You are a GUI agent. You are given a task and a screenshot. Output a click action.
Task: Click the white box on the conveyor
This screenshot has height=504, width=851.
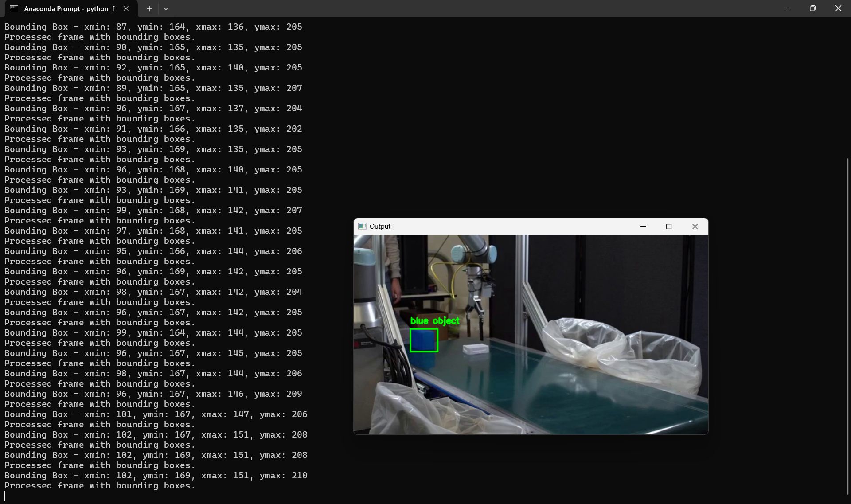pyautogui.click(x=475, y=349)
